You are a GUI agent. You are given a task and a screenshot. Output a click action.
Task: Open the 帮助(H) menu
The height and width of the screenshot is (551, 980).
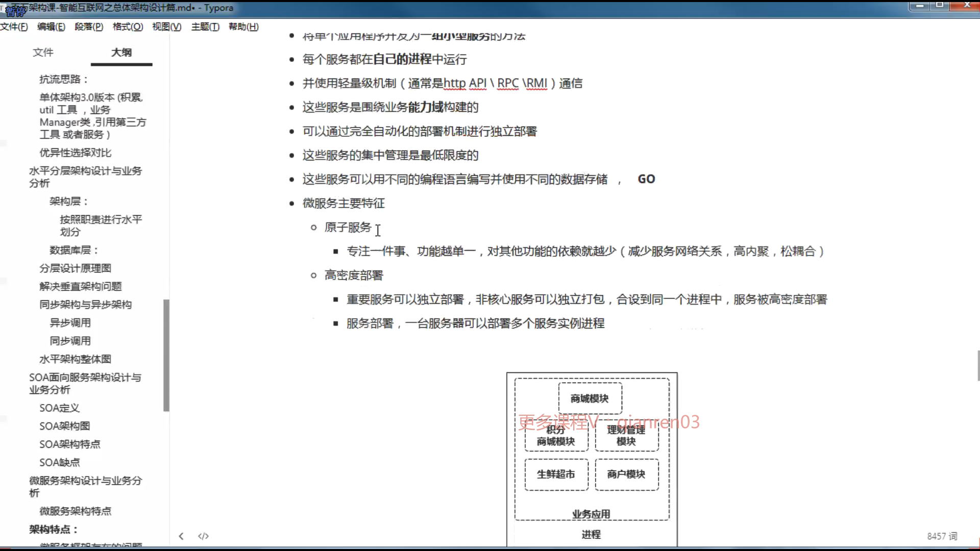tap(243, 27)
